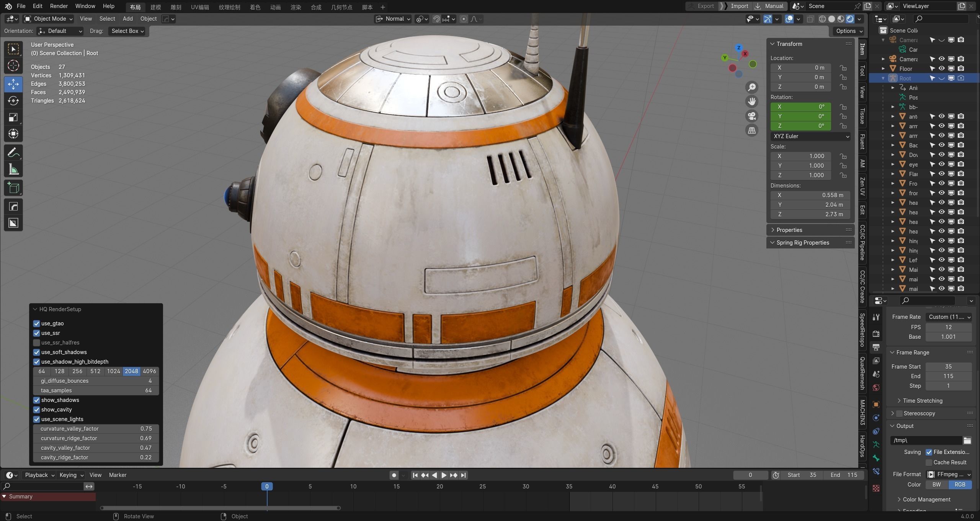
Task: Collapse the Spring Rig Properties panel
Action: click(810, 243)
